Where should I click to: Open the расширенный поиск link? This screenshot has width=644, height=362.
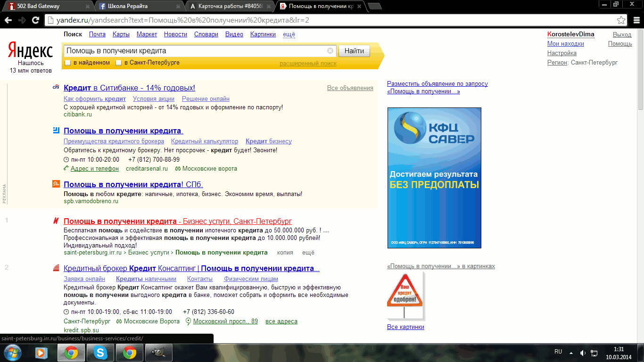click(308, 63)
